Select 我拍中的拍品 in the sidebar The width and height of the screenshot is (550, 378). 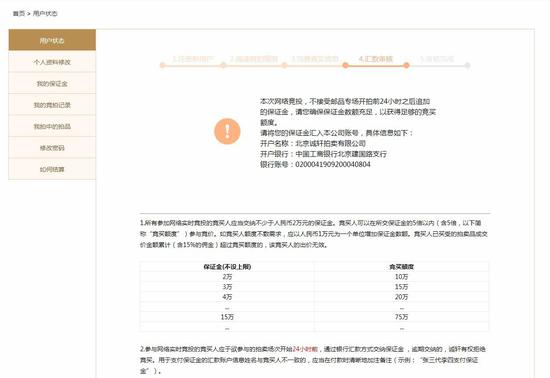click(x=52, y=126)
